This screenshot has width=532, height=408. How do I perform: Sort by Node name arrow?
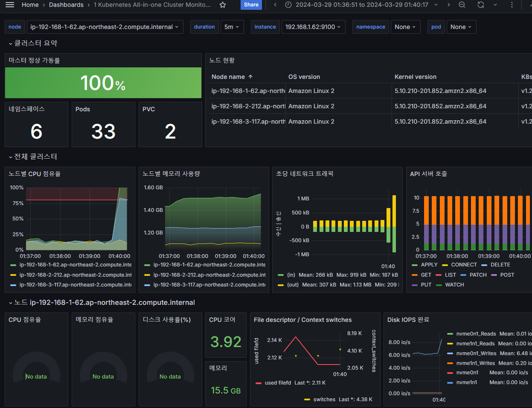pyautogui.click(x=250, y=77)
